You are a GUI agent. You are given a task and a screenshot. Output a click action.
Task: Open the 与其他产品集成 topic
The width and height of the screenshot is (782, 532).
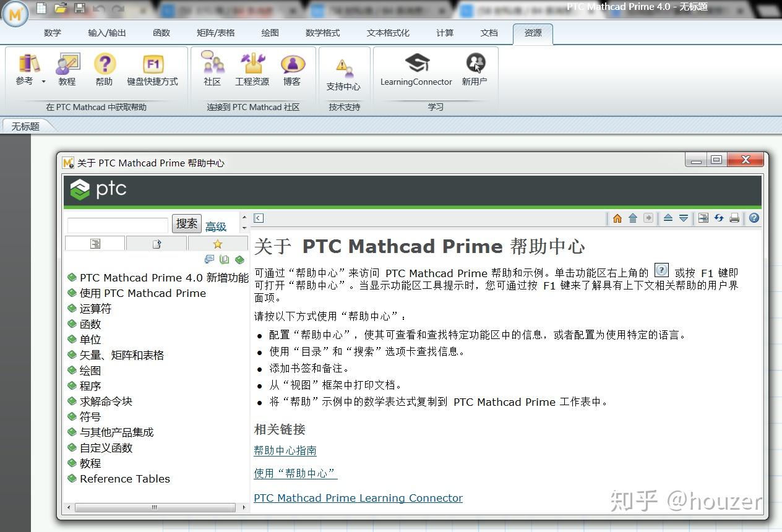(117, 432)
